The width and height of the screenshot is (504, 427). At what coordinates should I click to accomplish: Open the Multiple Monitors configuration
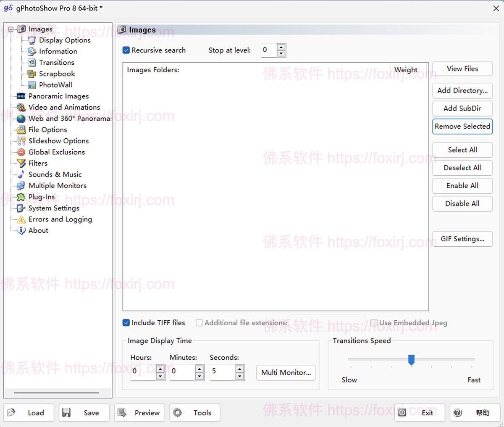pos(57,185)
